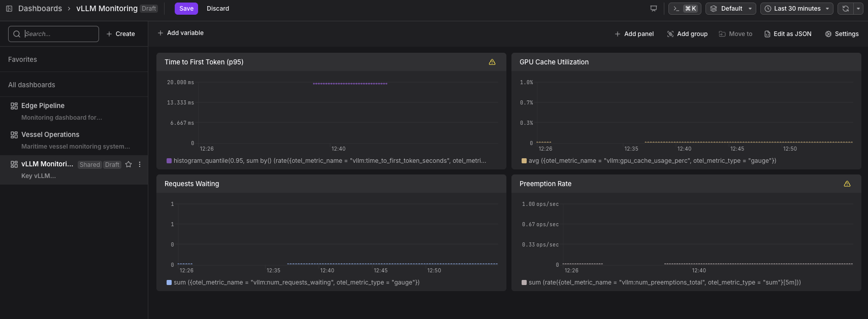This screenshot has width=868, height=319.
Task: Click the 0.67 ops/sec axis label
Action: click(540, 224)
